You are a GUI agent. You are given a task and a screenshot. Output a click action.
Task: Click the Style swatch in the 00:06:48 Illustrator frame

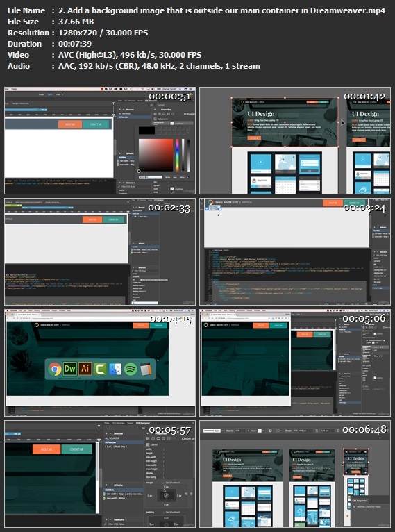tap(260, 431)
